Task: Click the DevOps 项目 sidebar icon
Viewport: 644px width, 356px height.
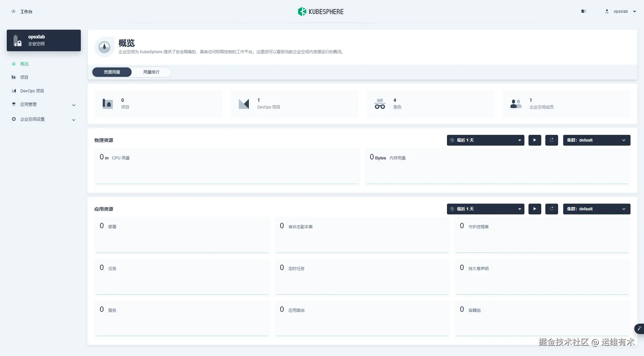Action: coord(14,91)
